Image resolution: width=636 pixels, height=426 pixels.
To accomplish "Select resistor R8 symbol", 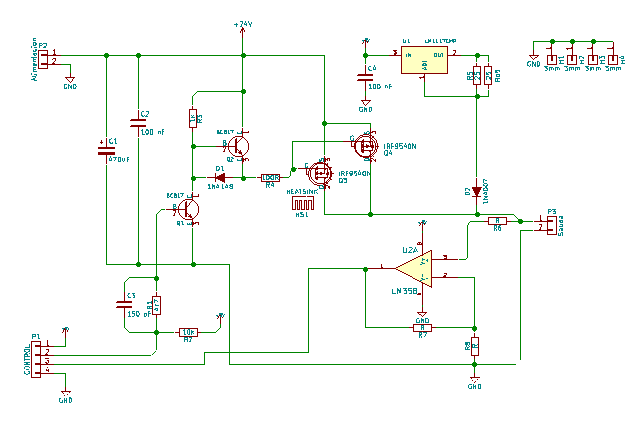I will 475,346.
